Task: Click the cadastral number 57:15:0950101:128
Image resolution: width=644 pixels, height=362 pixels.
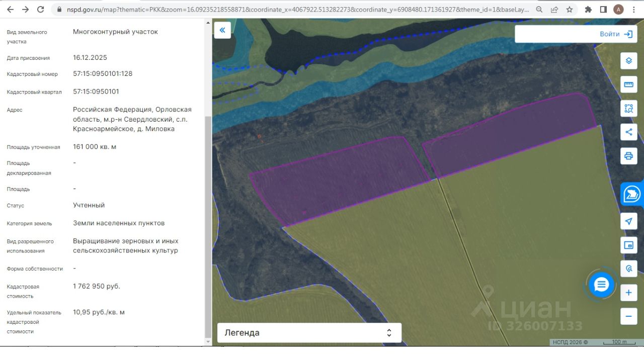Action: (x=103, y=73)
